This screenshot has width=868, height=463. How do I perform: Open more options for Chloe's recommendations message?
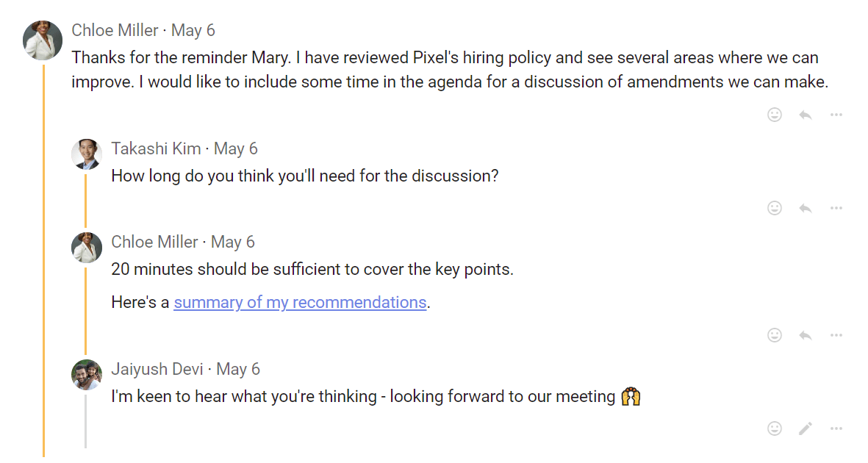point(836,335)
